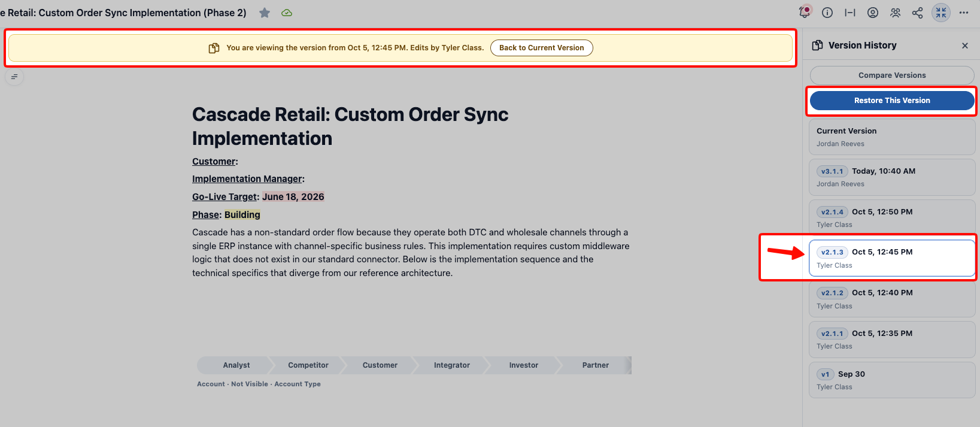The image size is (980, 427).
Task: Click the Phase field label
Action: 206,215
